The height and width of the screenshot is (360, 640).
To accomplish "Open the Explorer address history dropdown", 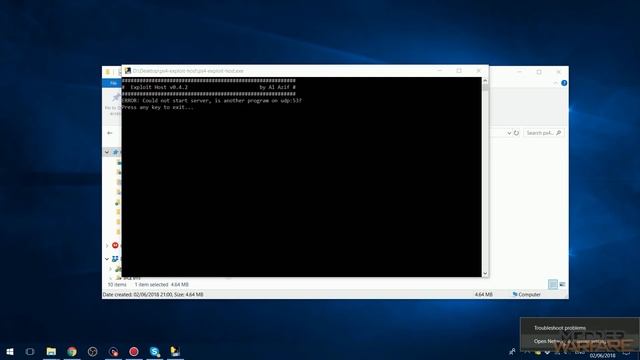I will coord(509,133).
